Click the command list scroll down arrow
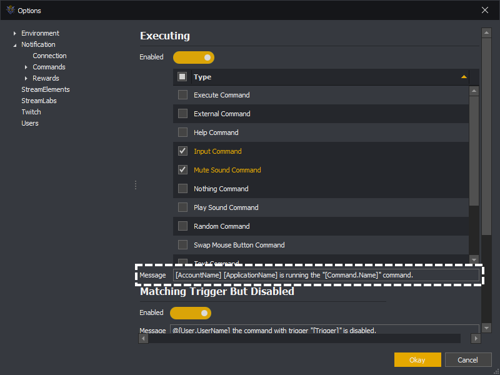500x375 pixels. pyautogui.click(x=474, y=259)
